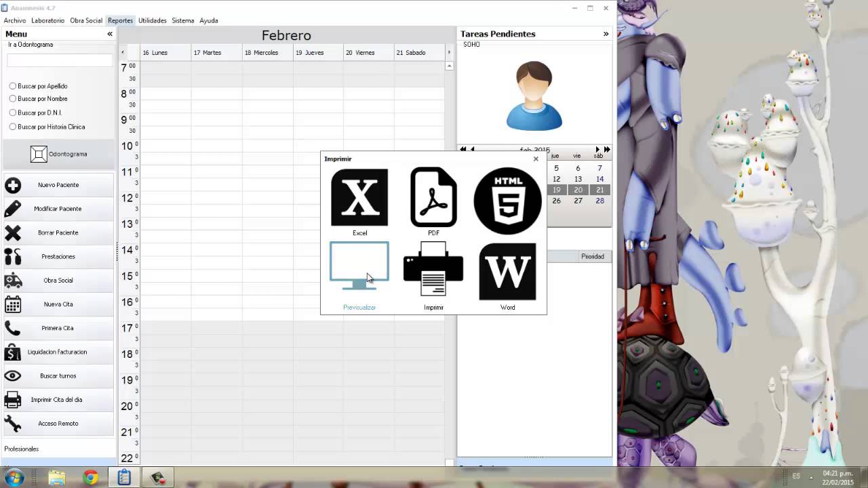
Task: Click the schedule scrollbar up arrow
Action: [449, 66]
